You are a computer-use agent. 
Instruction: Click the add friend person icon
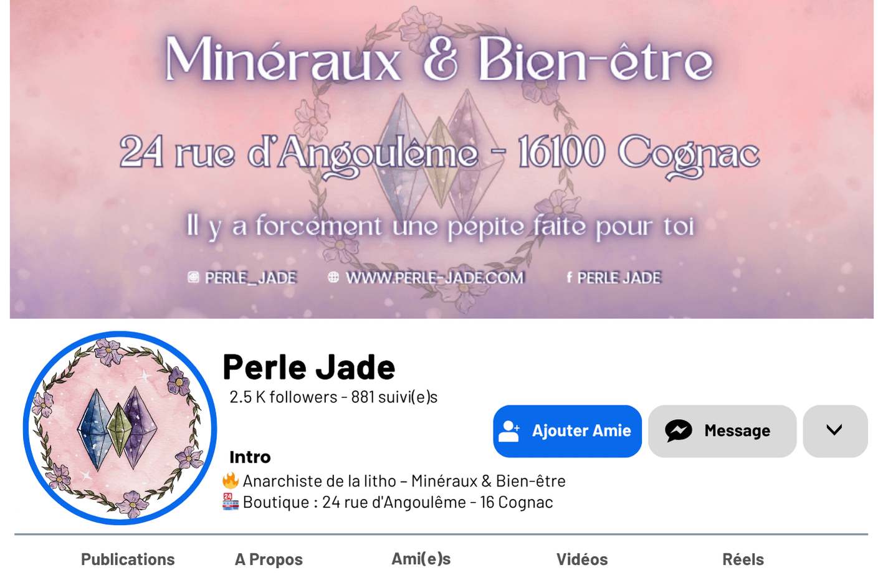click(509, 431)
